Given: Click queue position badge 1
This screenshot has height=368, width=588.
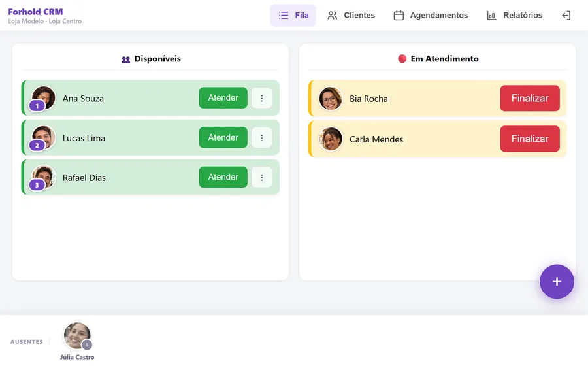Looking at the screenshot, I should pyautogui.click(x=37, y=106).
